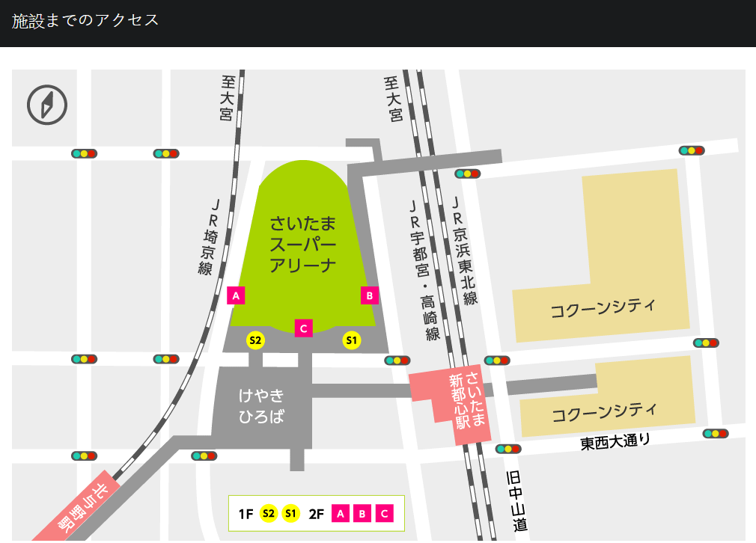Select entrance C marker on the arena
756x543 pixels.
tap(303, 328)
